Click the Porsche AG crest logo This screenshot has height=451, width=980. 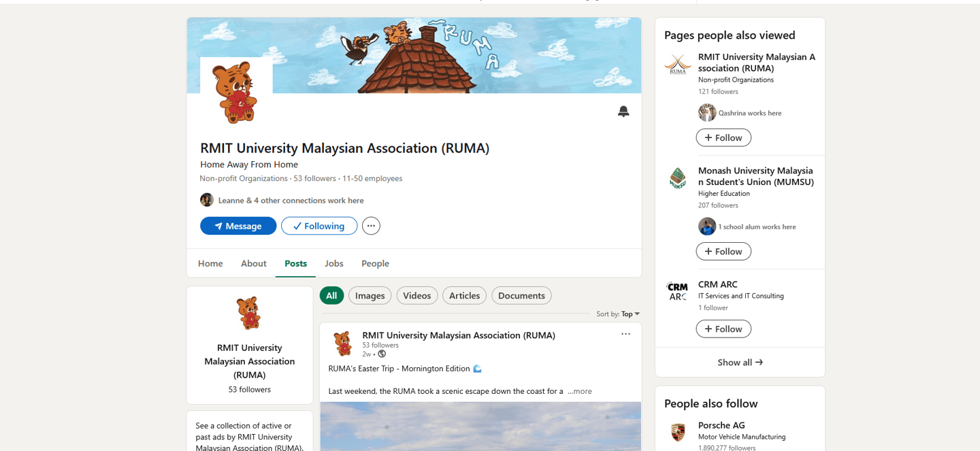click(678, 433)
